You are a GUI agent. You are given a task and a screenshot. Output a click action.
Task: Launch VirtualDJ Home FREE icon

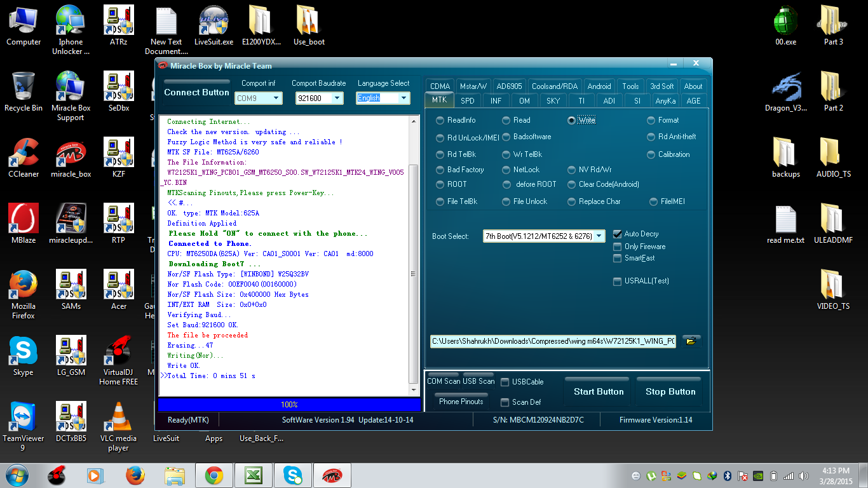[118, 360]
